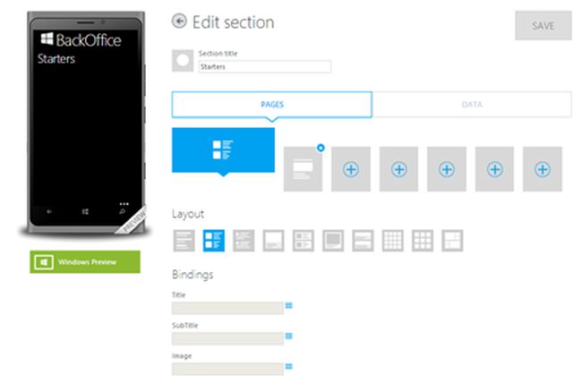582x392 pixels.
Task: Edit the Section title field containing Starters
Action: 265,67
